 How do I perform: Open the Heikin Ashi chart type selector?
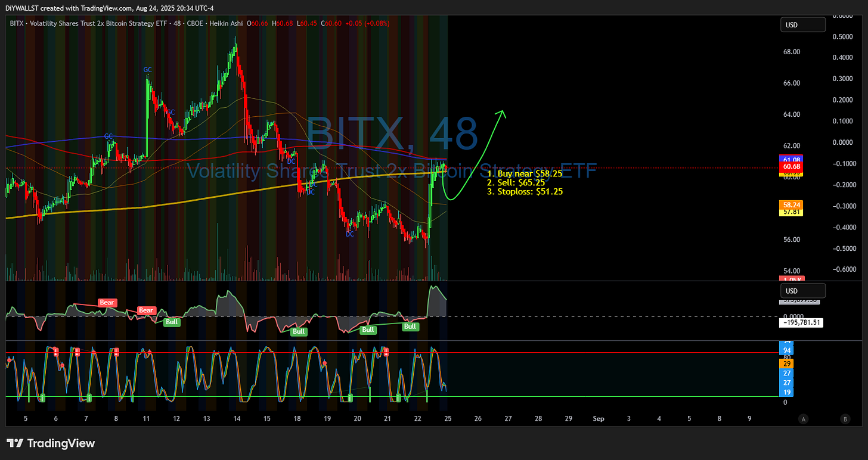226,23
